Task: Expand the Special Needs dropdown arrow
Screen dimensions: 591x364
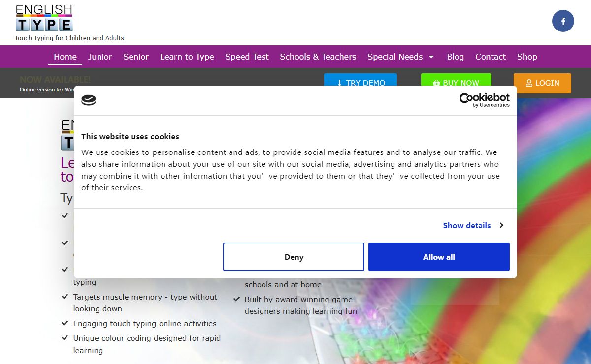Action: point(431,57)
